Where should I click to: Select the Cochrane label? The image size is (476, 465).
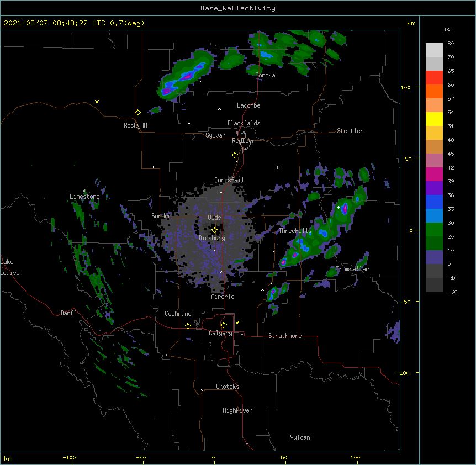(178, 314)
